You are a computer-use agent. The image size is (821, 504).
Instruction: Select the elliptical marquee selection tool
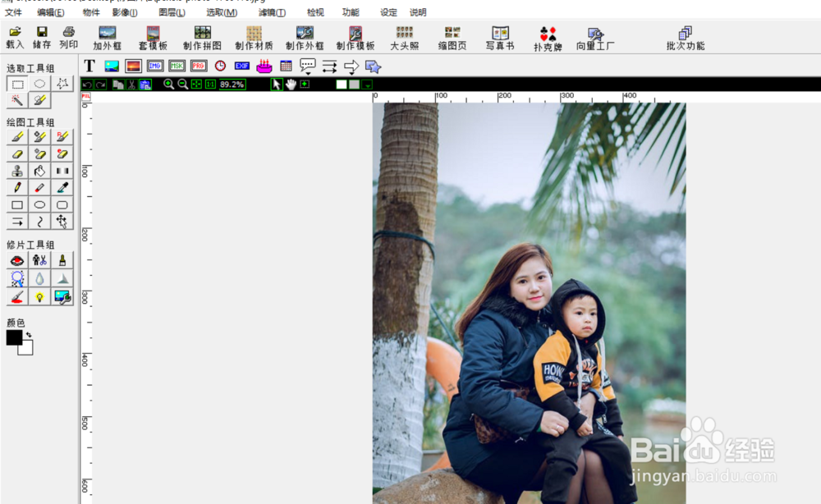tap(39, 84)
